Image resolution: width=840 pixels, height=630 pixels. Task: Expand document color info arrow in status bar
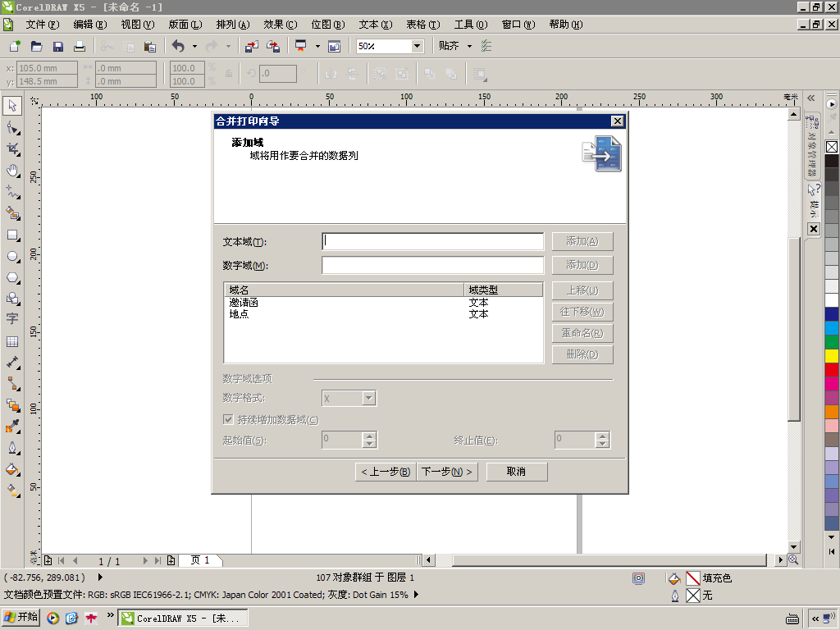[416, 595]
